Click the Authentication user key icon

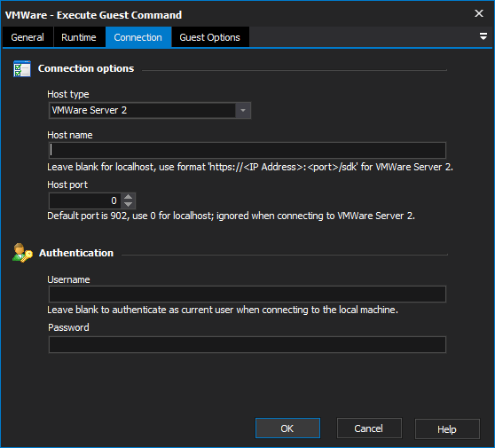point(22,253)
